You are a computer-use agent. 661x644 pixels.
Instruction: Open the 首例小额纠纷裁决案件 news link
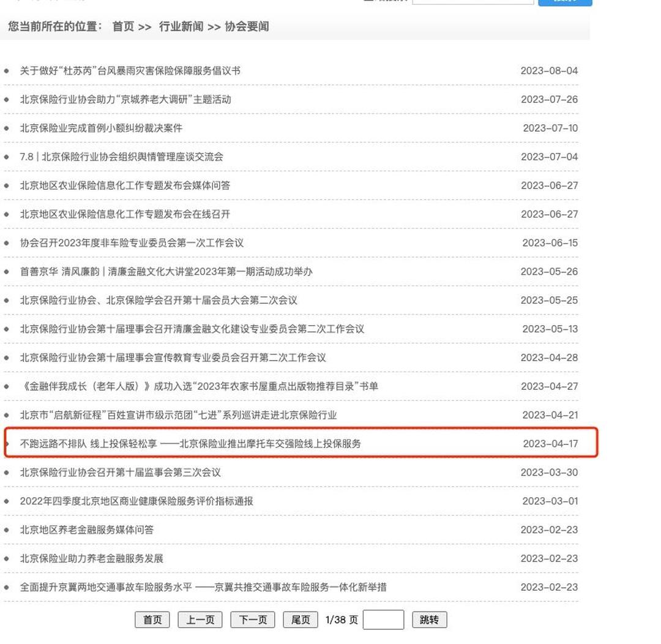pyautogui.click(x=101, y=128)
